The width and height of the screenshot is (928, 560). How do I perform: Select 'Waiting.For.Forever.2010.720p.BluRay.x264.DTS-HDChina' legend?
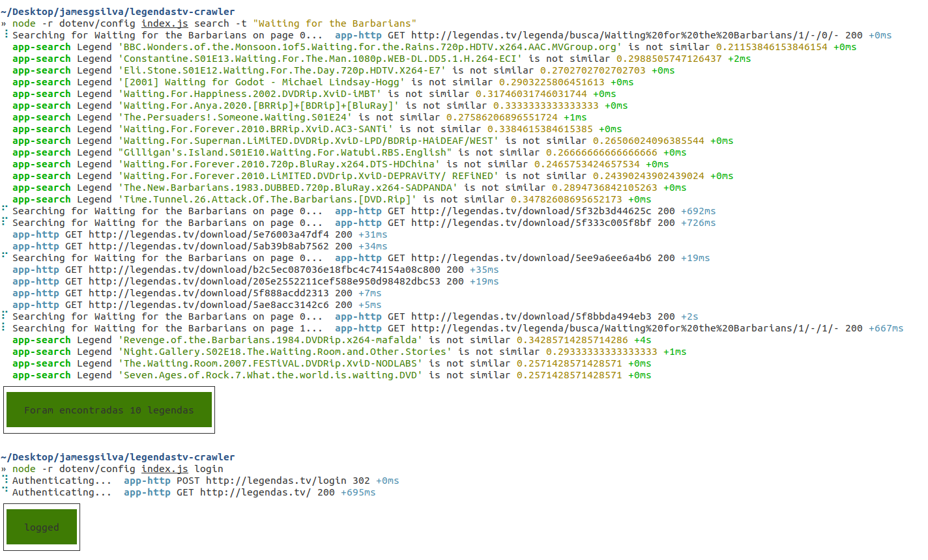pos(279,164)
